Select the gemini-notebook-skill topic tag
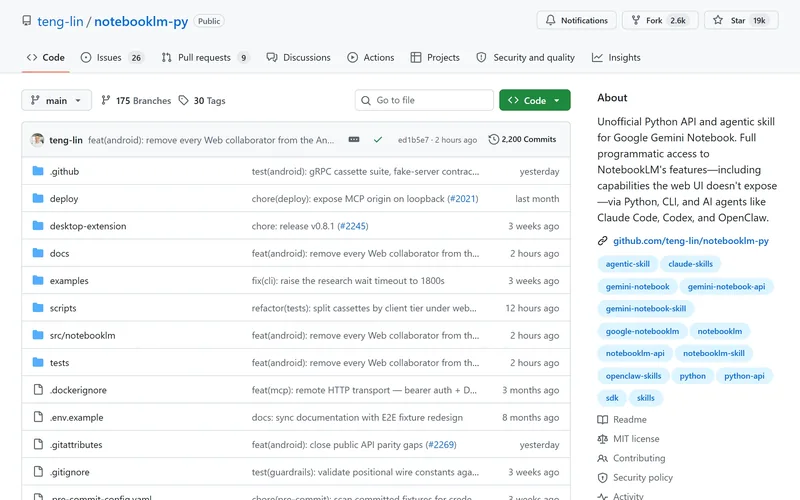The height and width of the screenshot is (500, 800). click(646, 309)
